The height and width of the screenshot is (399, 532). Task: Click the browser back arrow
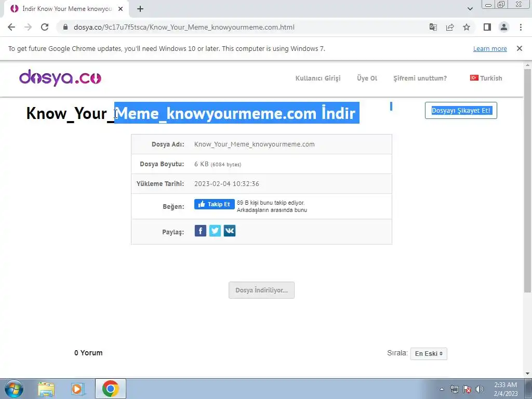click(11, 27)
